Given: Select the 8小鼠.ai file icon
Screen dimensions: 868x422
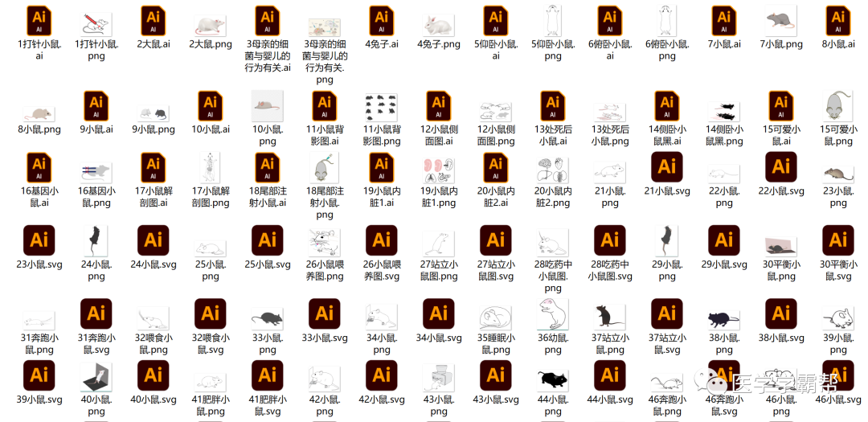Looking at the screenshot, I should [837, 22].
